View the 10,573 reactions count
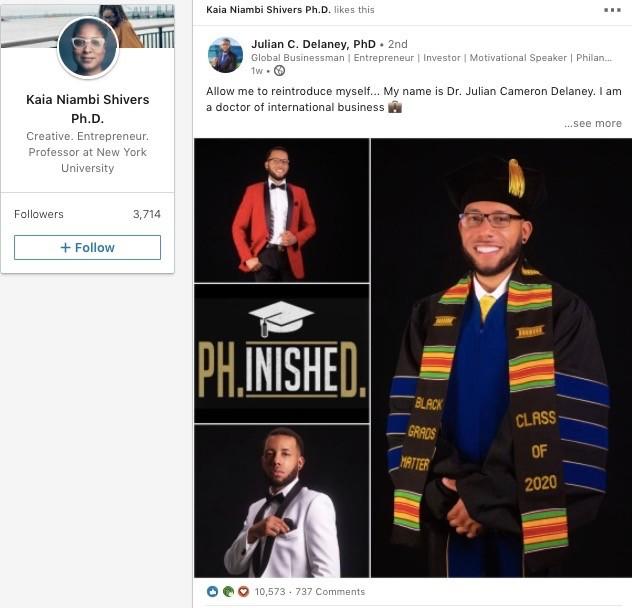Viewport: 632px width, 608px height. point(270,592)
